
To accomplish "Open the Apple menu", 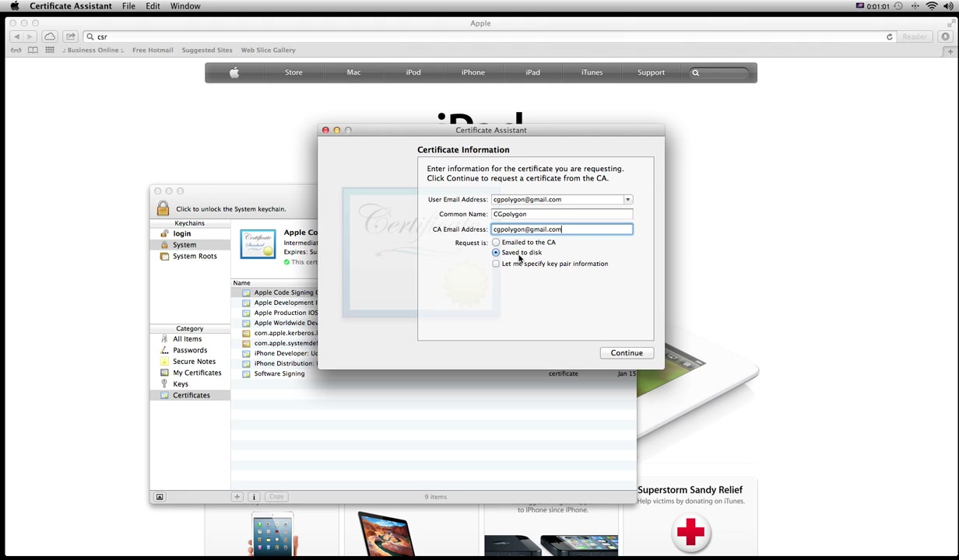I will coord(14,6).
